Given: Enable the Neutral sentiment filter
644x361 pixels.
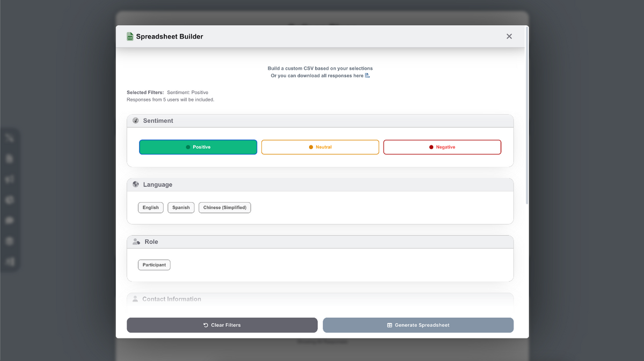Looking at the screenshot, I should [320, 146].
